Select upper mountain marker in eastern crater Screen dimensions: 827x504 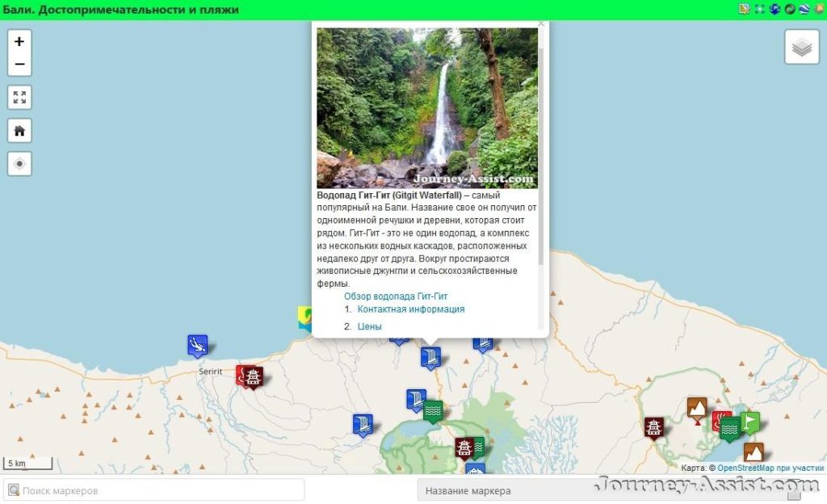[697, 409]
